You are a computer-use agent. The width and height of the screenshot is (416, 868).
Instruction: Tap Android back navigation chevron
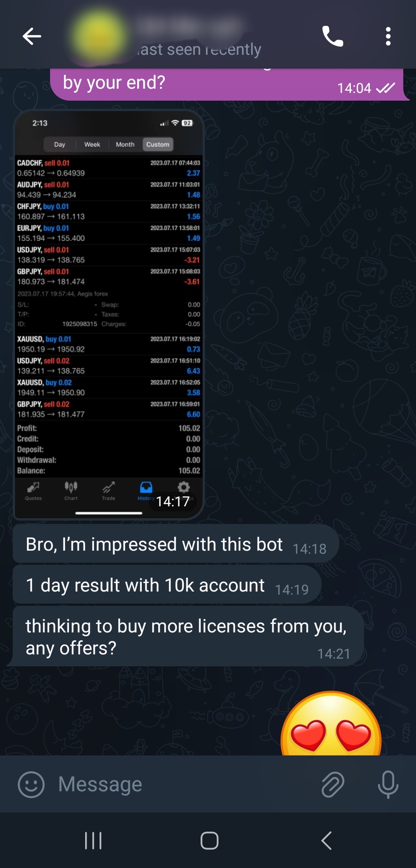tap(327, 841)
